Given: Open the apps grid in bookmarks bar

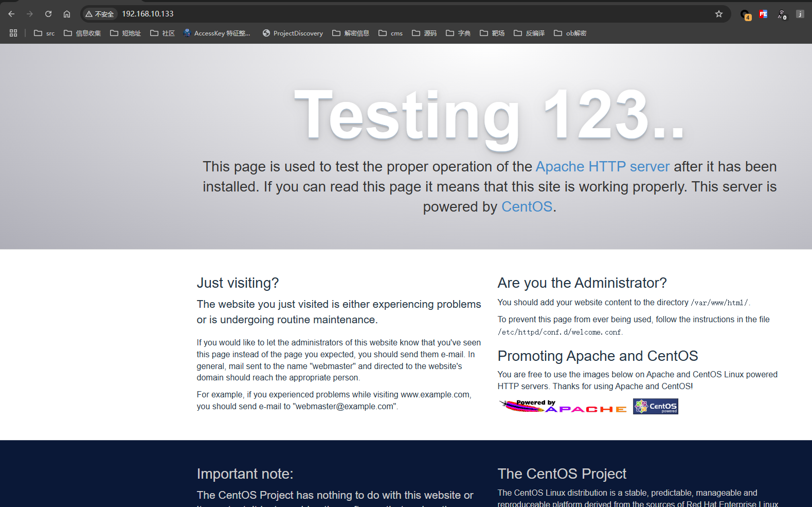Looking at the screenshot, I should coord(13,33).
